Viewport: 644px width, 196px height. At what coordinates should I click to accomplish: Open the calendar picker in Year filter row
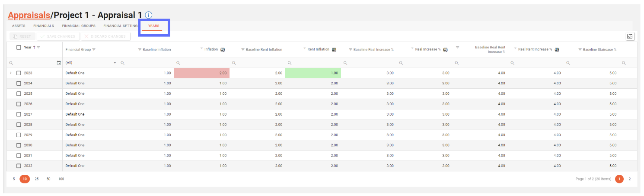(59, 63)
